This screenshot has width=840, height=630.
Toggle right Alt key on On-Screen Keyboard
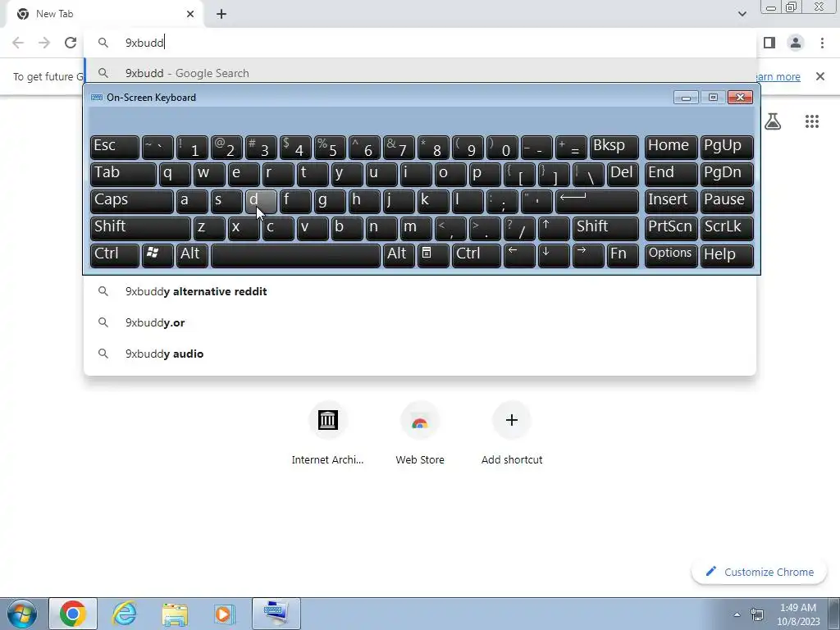tap(399, 255)
